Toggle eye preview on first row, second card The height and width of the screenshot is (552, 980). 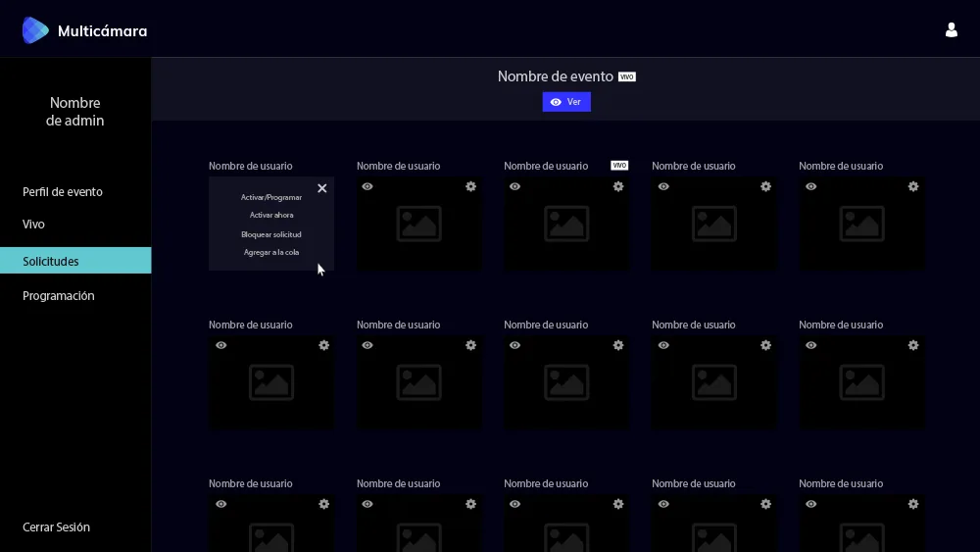tap(367, 186)
